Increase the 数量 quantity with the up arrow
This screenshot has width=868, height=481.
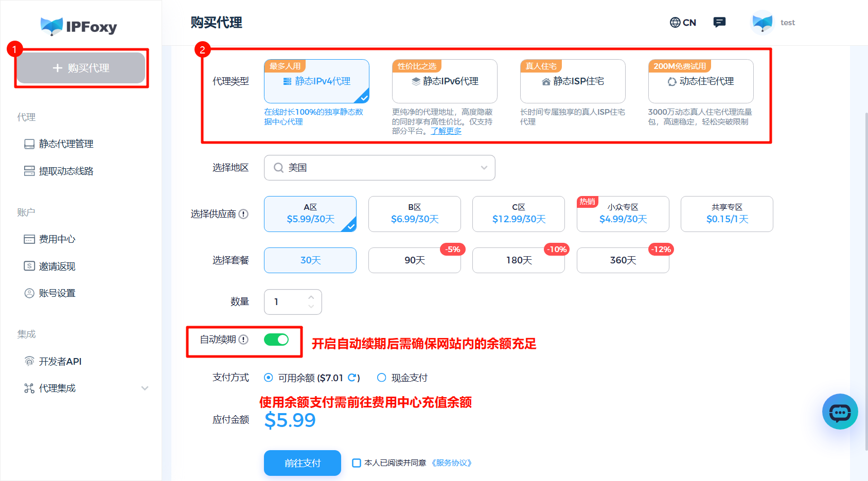311,297
